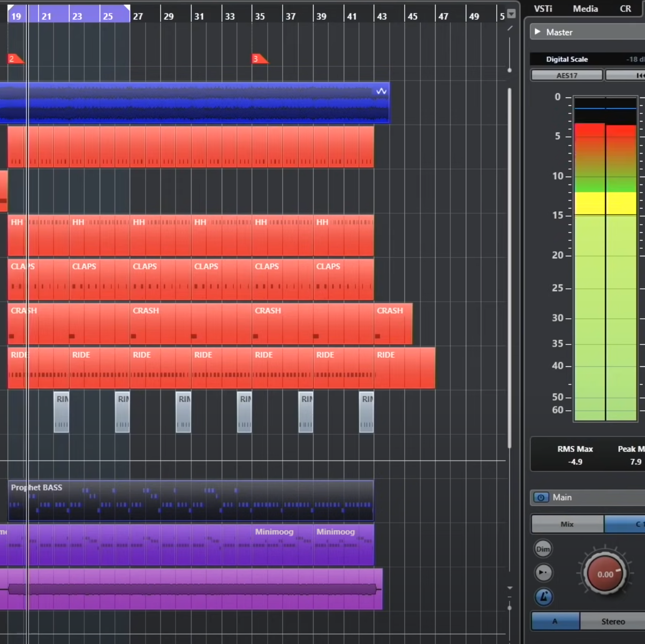Toggle the Main control room power button
645x644 pixels.
[x=541, y=497]
